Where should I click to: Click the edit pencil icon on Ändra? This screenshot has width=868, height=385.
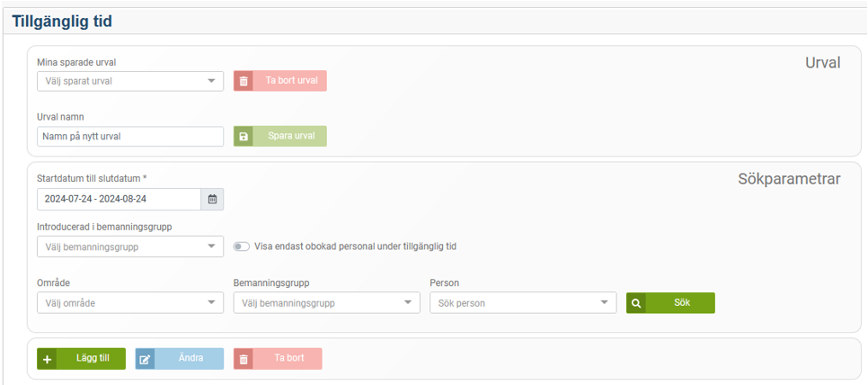[146, 359]
